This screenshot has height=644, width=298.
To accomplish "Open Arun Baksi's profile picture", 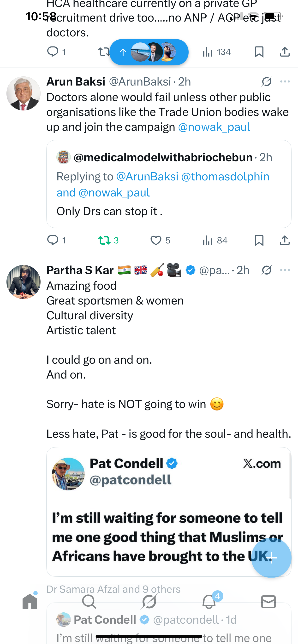I will pos(24,93).
